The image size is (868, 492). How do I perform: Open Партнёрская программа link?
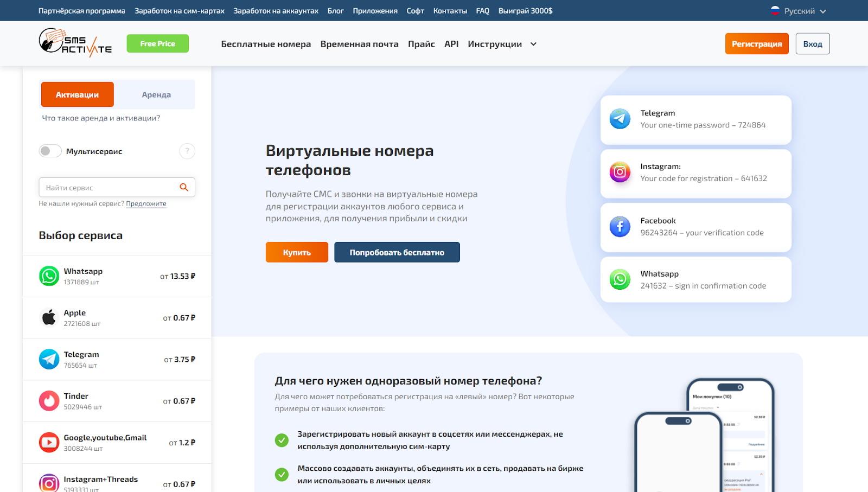(x=82, y=11)
